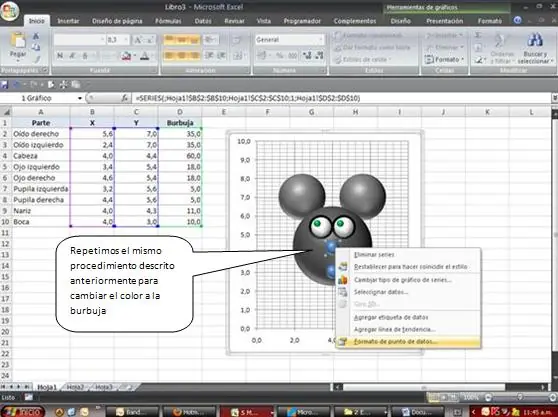This screenshot has width=558, height=417.
Task: Select Eliminar series in context menu
Action: [x=374, y=254]
